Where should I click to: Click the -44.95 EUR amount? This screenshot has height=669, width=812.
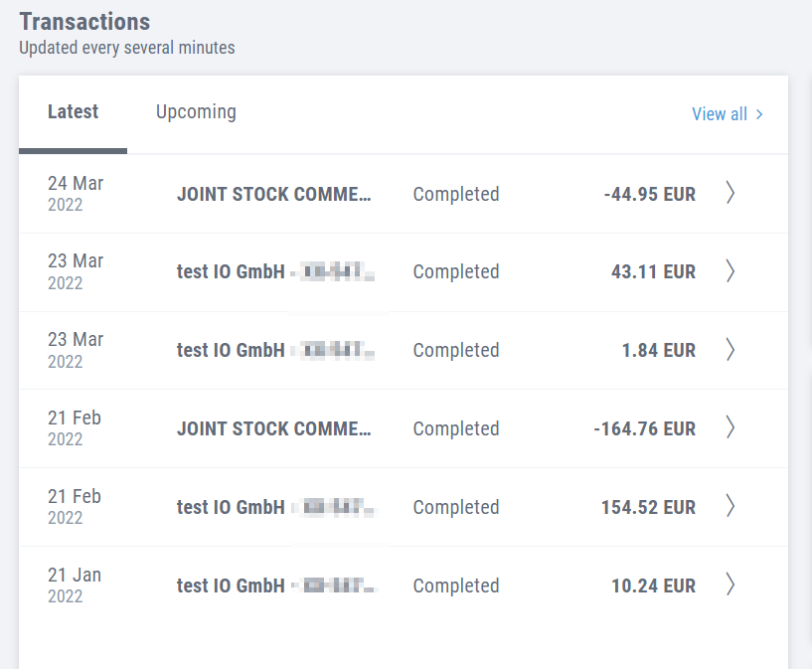(x=649, y=195)
